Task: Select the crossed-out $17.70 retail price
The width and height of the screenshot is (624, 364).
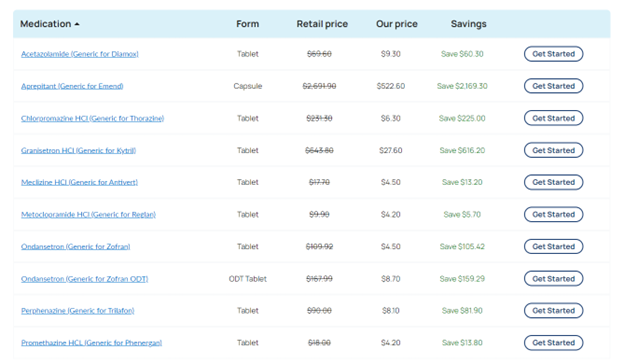Action: point(319,182)
